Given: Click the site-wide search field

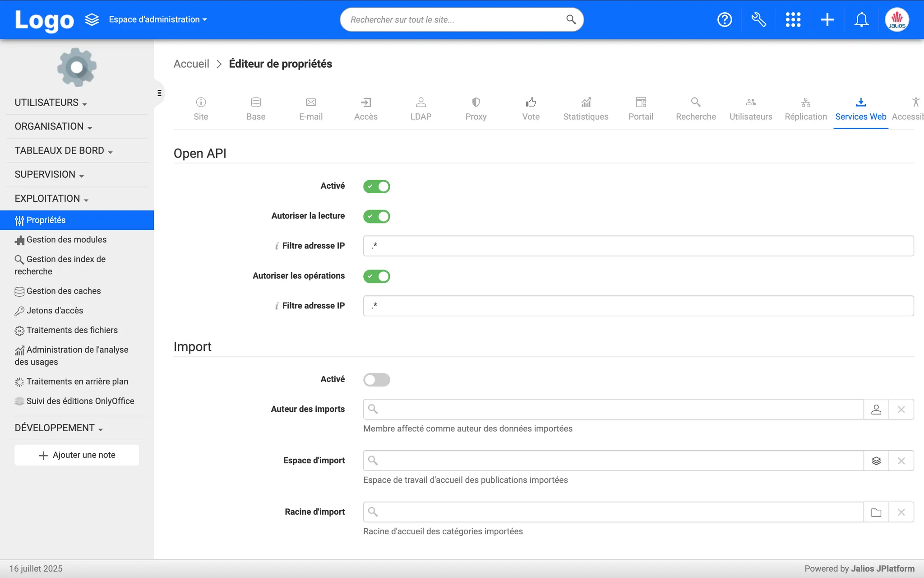Looking at the screenshot, I should tap(456, 19).
